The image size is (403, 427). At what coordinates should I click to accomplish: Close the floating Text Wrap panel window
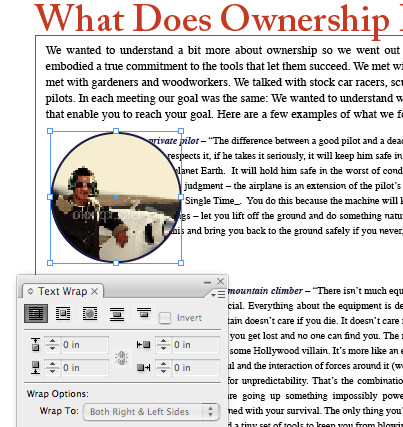click(220, 282)
